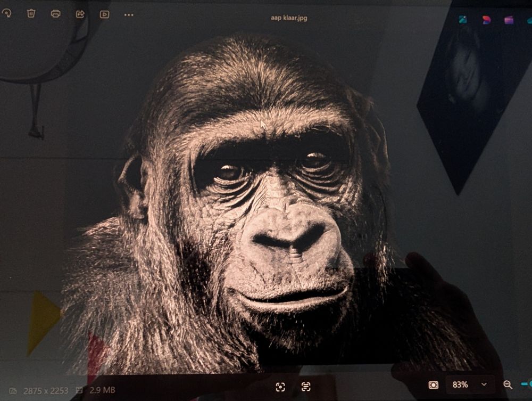Delete the photo using the trash icon
The width and height of the screenshot is (532, 401).
point(31,13)
